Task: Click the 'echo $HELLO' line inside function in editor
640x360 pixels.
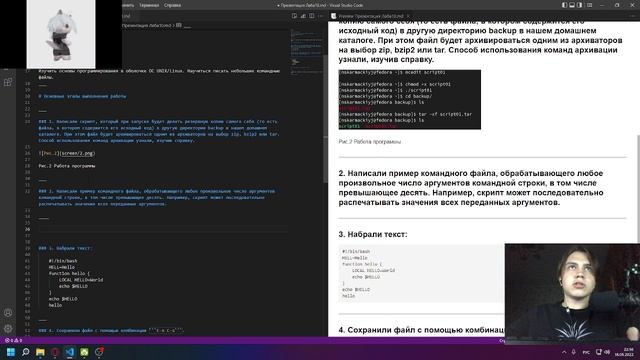Action: (73, 286)
